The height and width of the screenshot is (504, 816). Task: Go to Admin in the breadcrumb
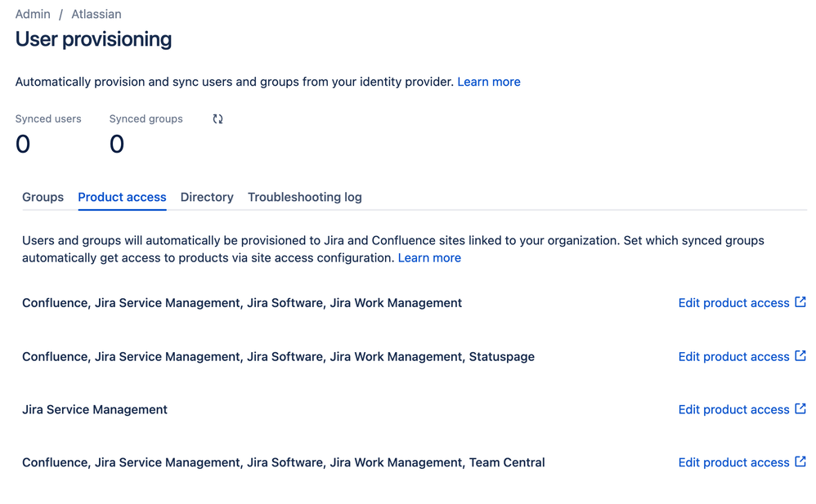pyautogui.click(x=33, y=14)
